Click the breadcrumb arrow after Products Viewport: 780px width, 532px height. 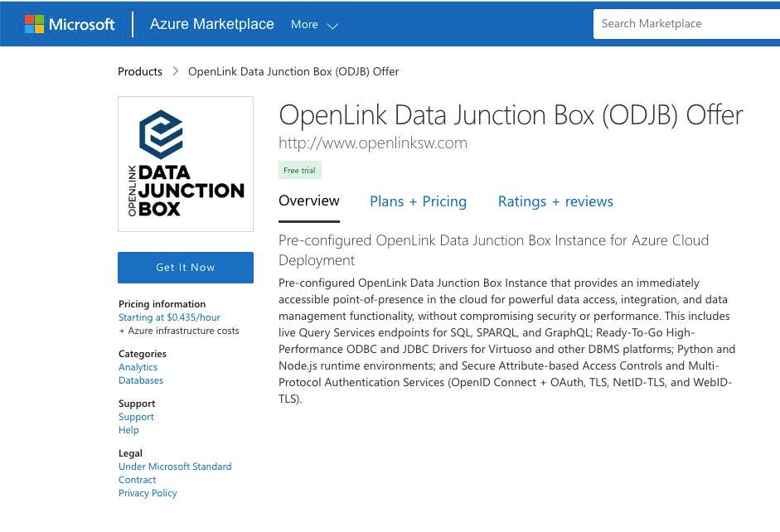pyautogui.click(x=175, y=71)
